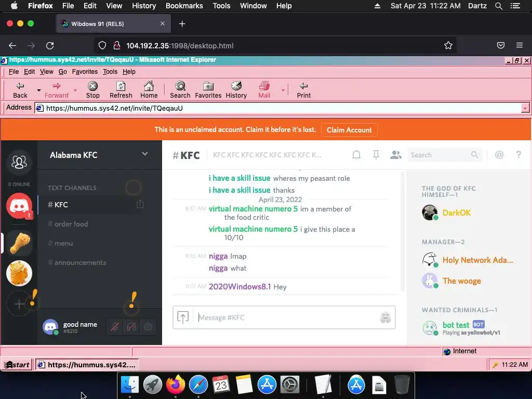Open the IE Help menu
The height and width of the screenshot is (399, 532).
coord(129,72)
